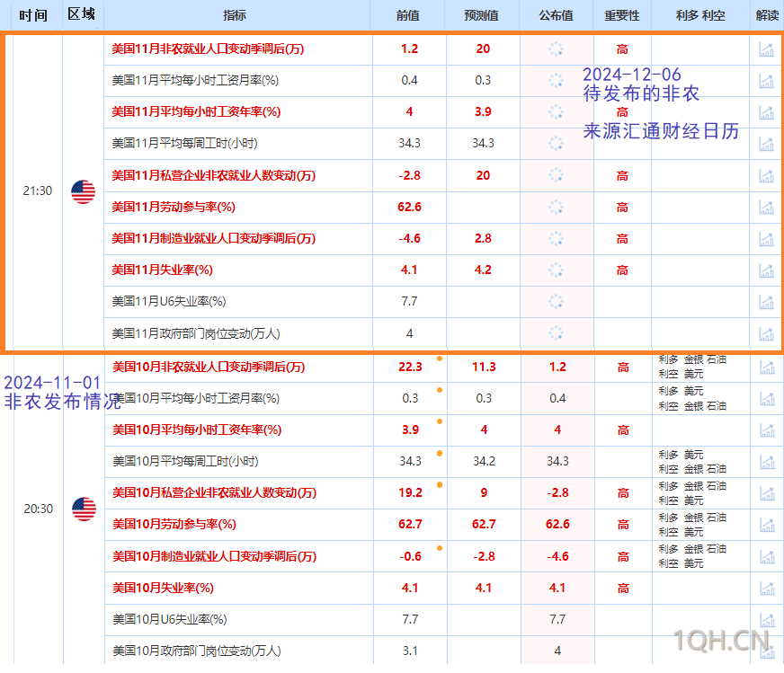This screenshot has height=673, width=784.
Task: Click the 区域 column header
Action: (82, 14)
